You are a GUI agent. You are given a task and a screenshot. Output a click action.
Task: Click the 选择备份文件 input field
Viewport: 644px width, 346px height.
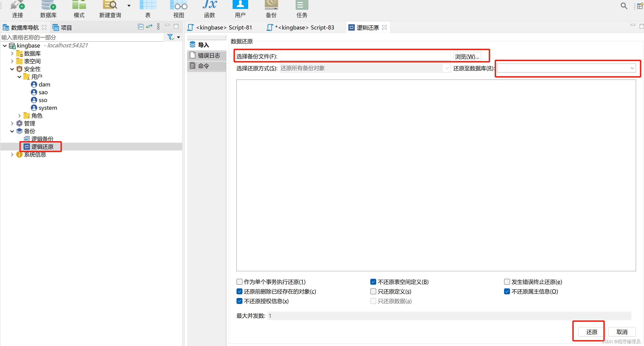(x=365, y=56)
